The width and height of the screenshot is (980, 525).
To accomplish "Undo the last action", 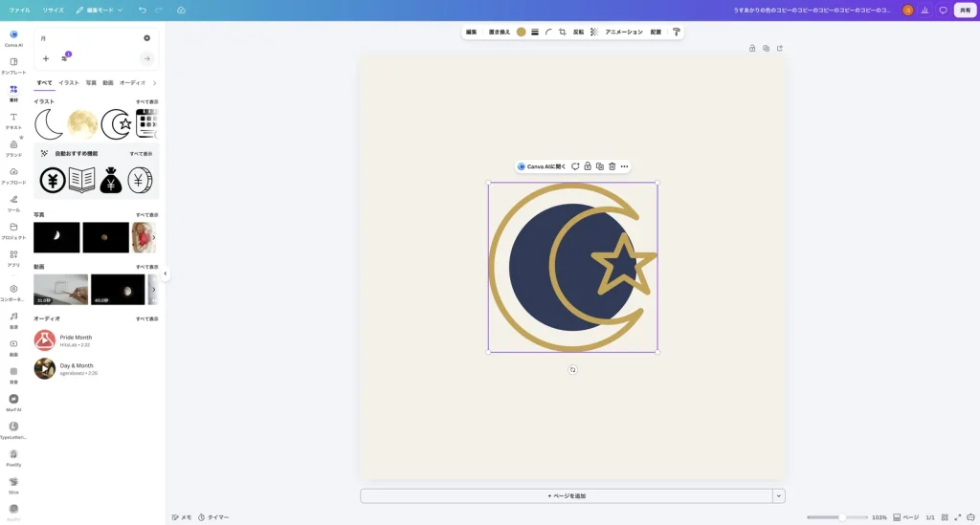I will (x=143, y=10).
